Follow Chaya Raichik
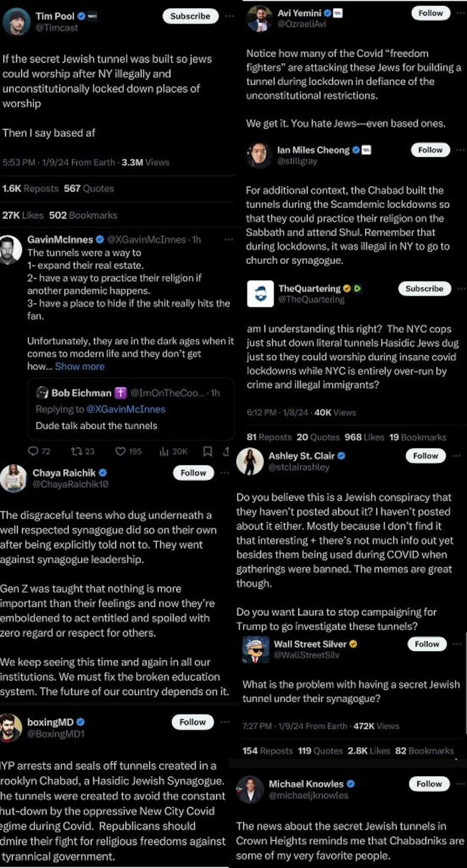Screen dimensions: 467x868 193,473
